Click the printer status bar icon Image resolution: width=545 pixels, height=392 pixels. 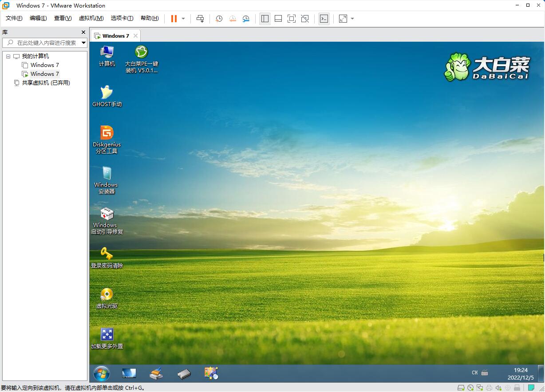click(489, 388)
